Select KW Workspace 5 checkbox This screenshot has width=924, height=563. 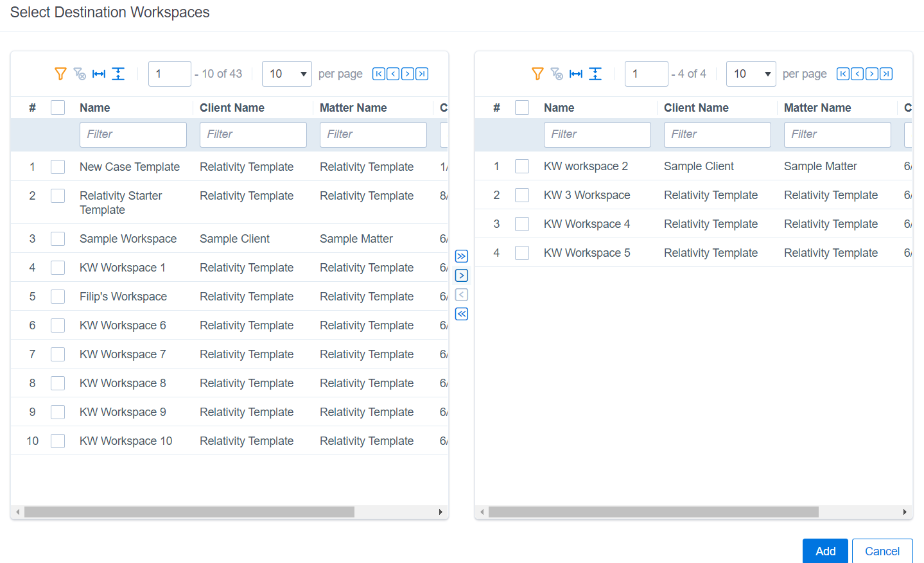click(x=522, y=253)
